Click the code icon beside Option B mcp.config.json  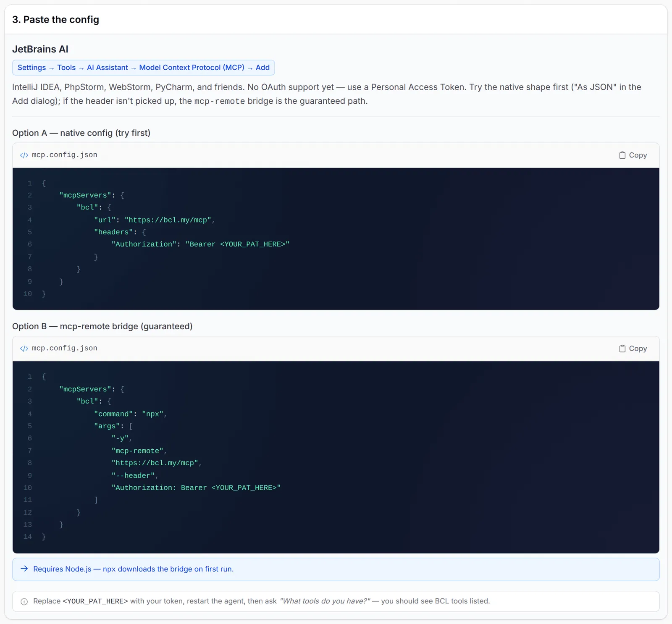(x=24, y=349)
